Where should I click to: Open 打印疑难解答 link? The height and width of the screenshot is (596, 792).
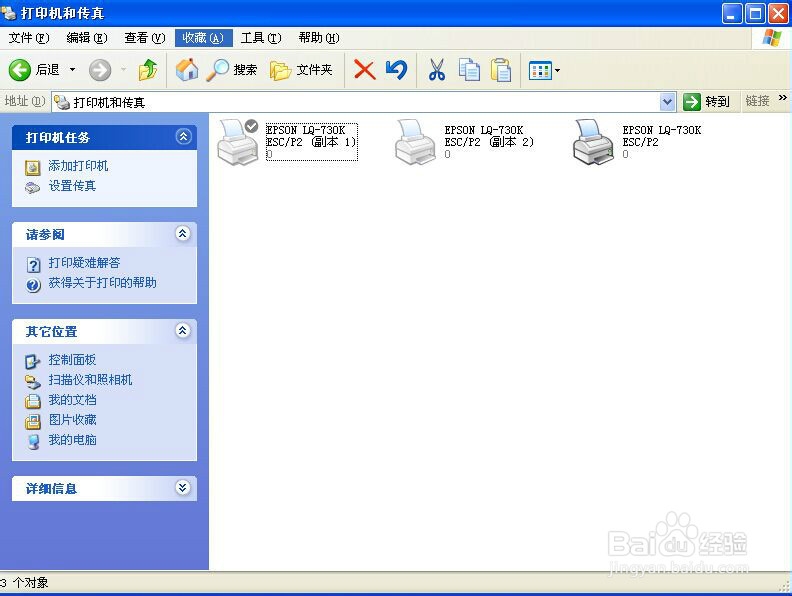(84, 263)
